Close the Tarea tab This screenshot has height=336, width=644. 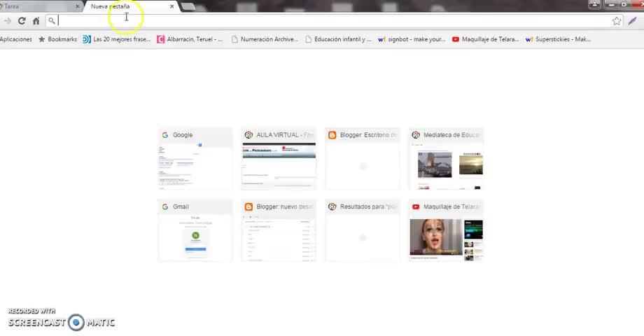[x=78, y=6]
